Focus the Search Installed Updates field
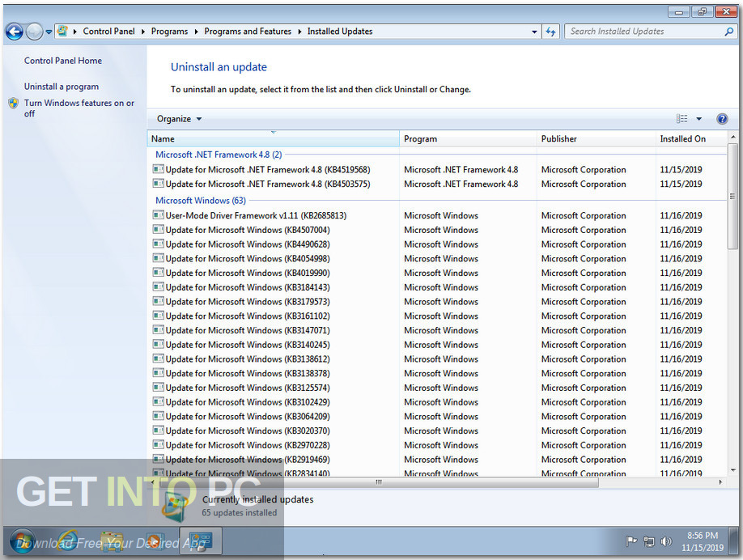This screenshot has height=560, width=743. click(x=644, y=32)
